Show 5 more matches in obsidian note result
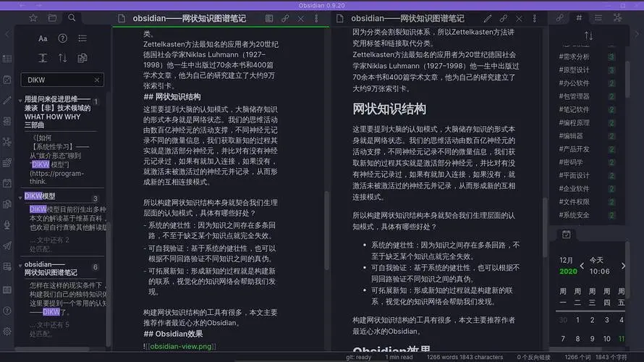 coord(49,329)
